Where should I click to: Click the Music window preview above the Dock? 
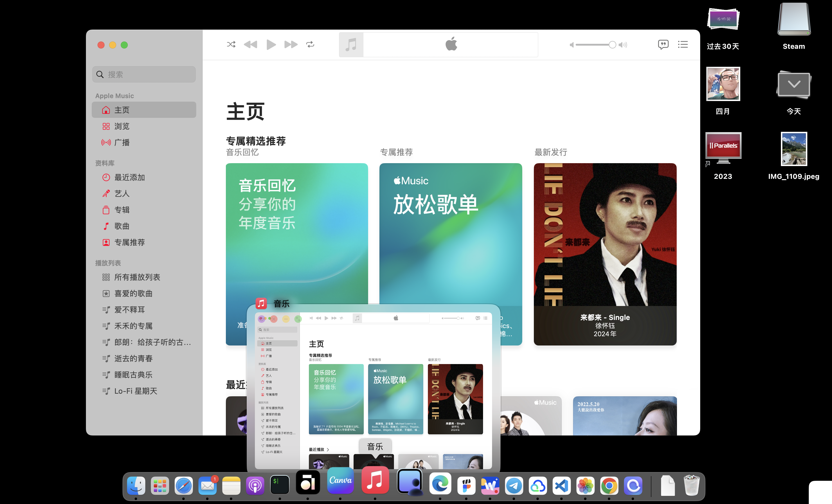pos(373,390)
